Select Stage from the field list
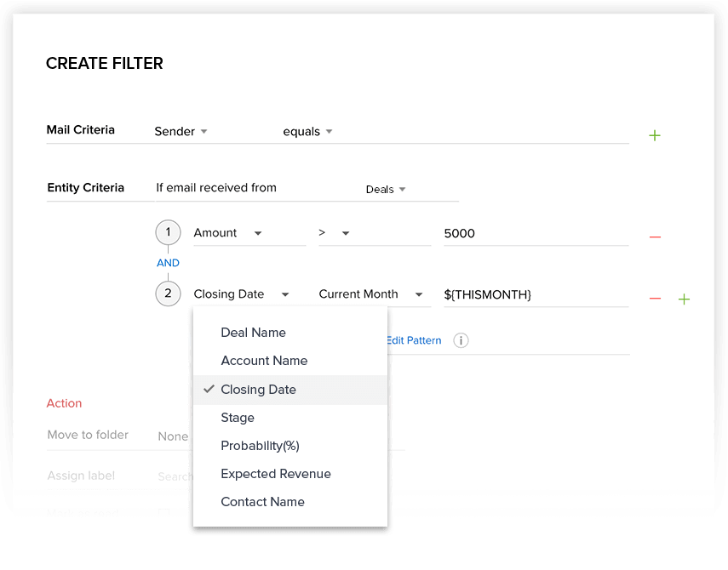728x570 pixels. tap(238, 418)
